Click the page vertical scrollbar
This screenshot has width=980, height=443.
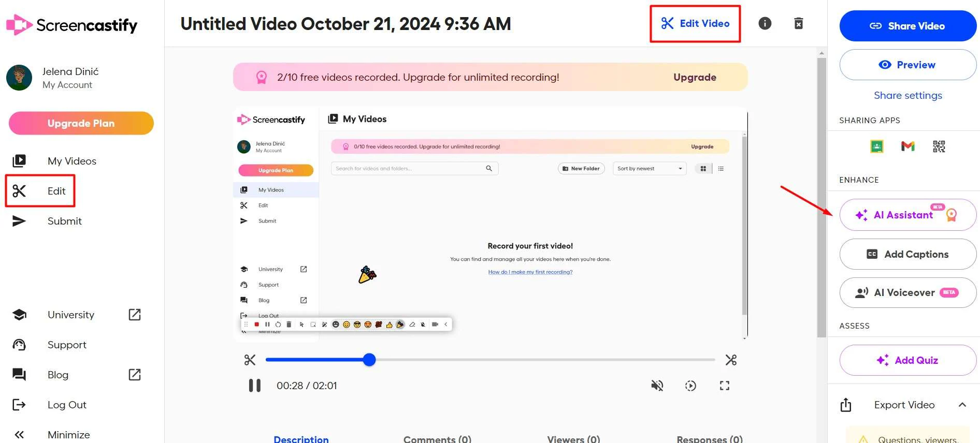[822, 197]
